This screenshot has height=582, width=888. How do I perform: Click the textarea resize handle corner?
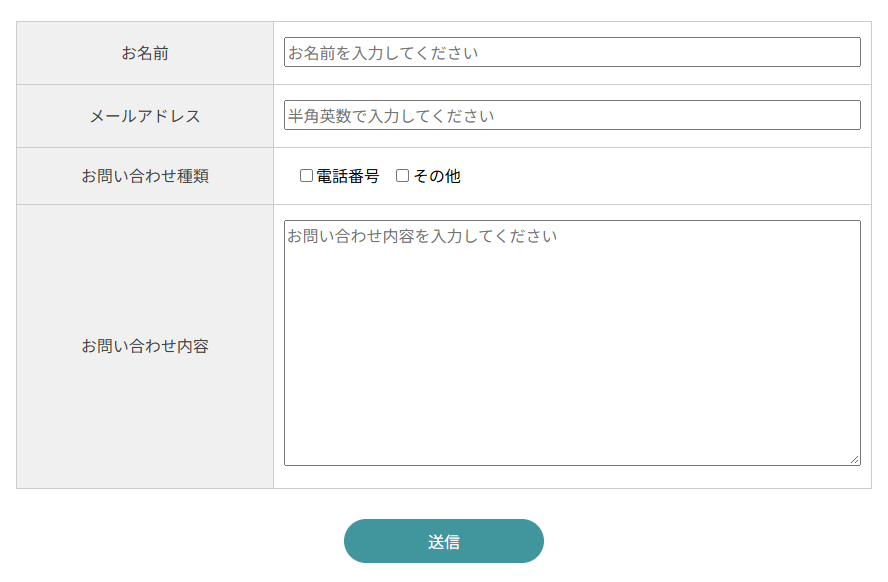(855, 460)
